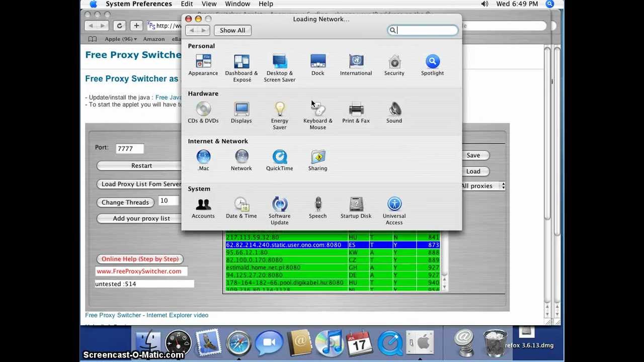Open the Displays preference pane
The image size is (644, 362).
(x=241, y=113)
